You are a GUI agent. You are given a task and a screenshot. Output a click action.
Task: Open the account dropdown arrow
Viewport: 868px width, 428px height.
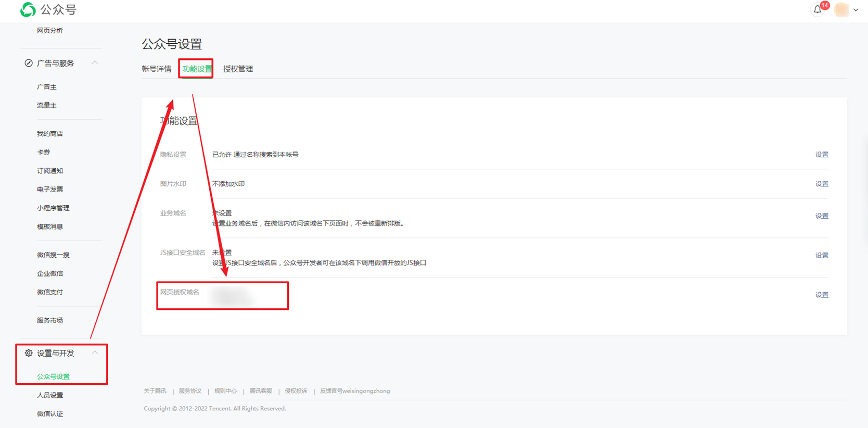[x=856, y=10]
